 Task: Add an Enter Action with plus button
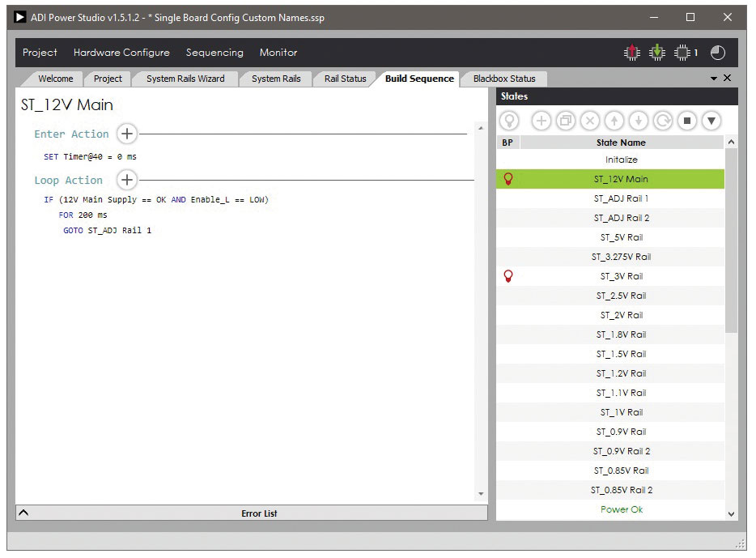pos(127,134)
